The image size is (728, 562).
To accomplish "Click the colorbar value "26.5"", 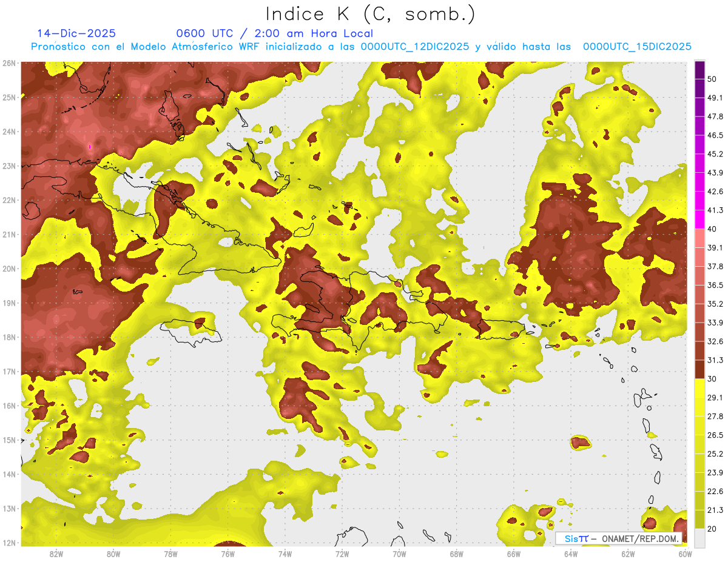I will (715, 435).
